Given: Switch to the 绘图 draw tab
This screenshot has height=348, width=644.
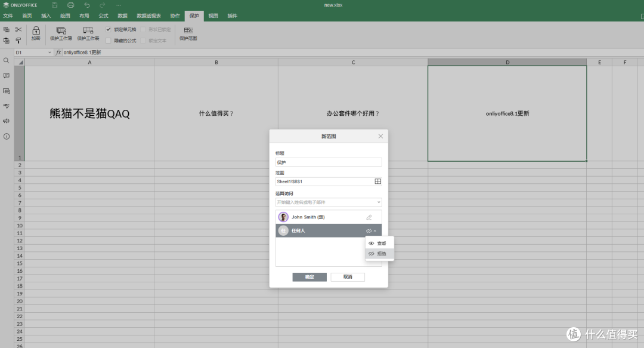Looking at the screenshot, I should [x=65, y=16].
